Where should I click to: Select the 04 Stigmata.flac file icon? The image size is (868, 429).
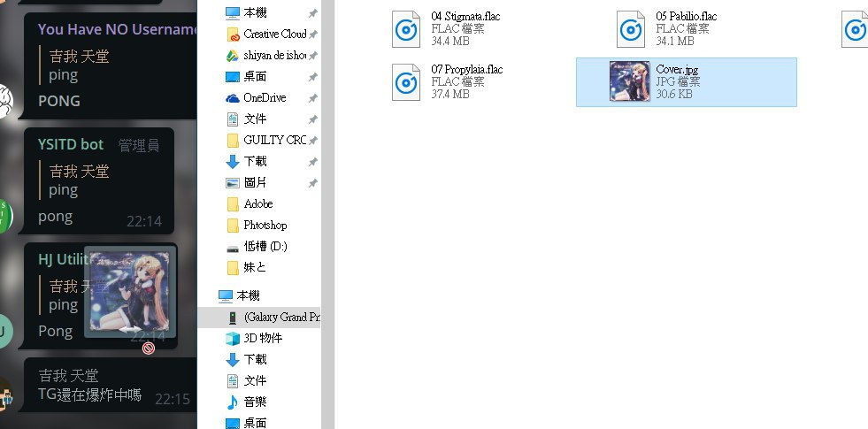[406, 29]
